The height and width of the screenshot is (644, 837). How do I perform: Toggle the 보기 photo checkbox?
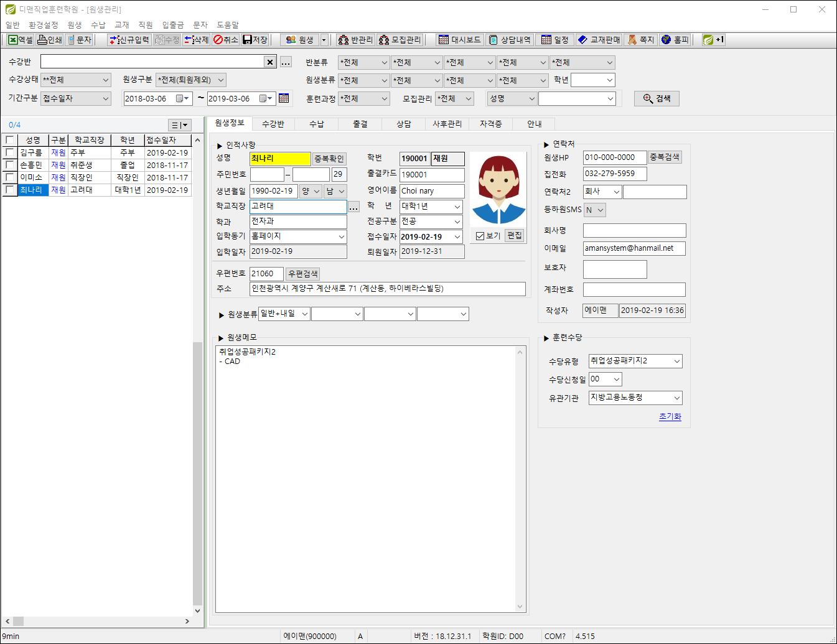[480, 236]
